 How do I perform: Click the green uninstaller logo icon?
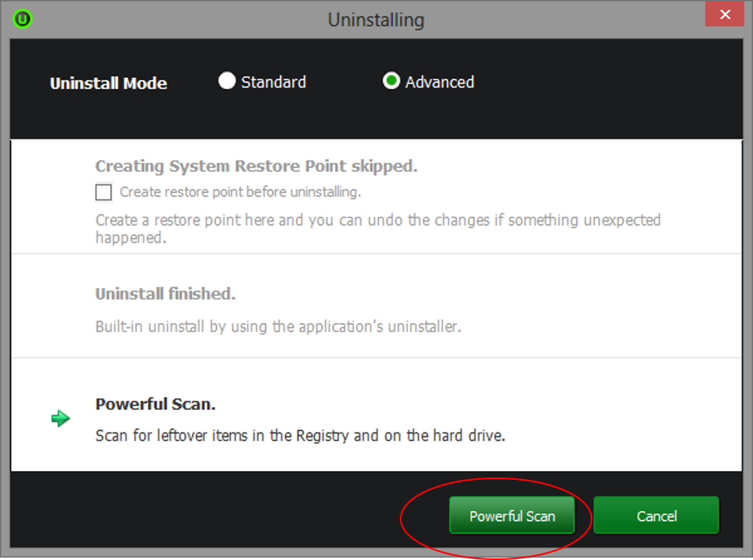pyautogui.click(x=22, y=18)
